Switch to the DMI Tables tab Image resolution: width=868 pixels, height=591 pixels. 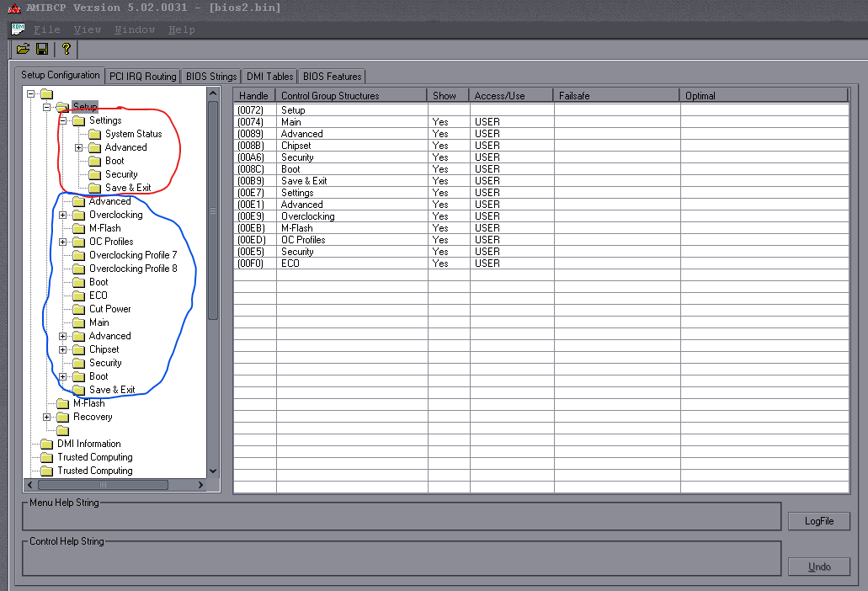269,77
